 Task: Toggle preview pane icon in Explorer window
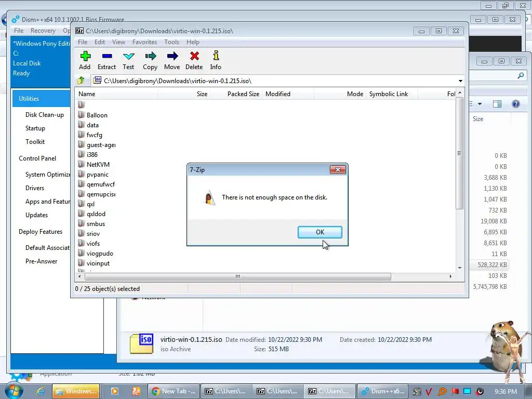point(497,104)
